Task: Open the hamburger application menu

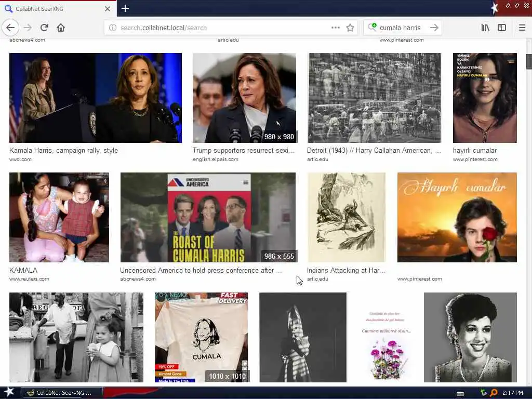Action: 522,28
